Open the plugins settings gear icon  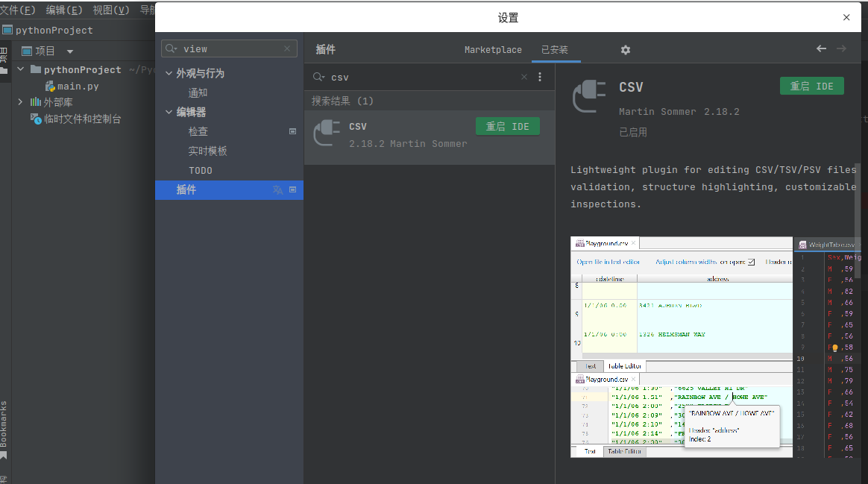pyautogui.click(x=625, y=49)
